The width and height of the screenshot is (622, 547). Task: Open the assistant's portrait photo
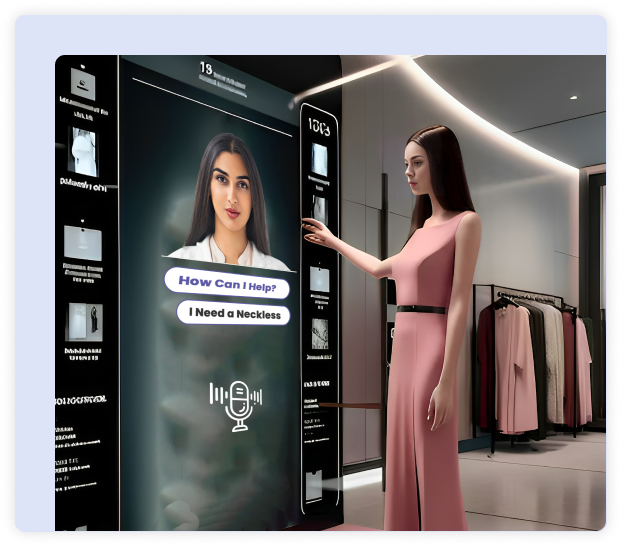(x=230, y=203)
